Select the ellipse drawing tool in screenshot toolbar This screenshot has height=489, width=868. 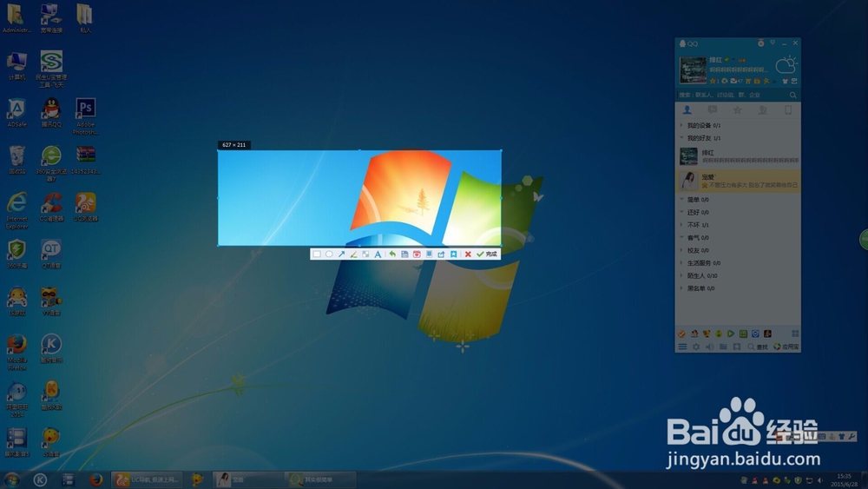(329, 254)
